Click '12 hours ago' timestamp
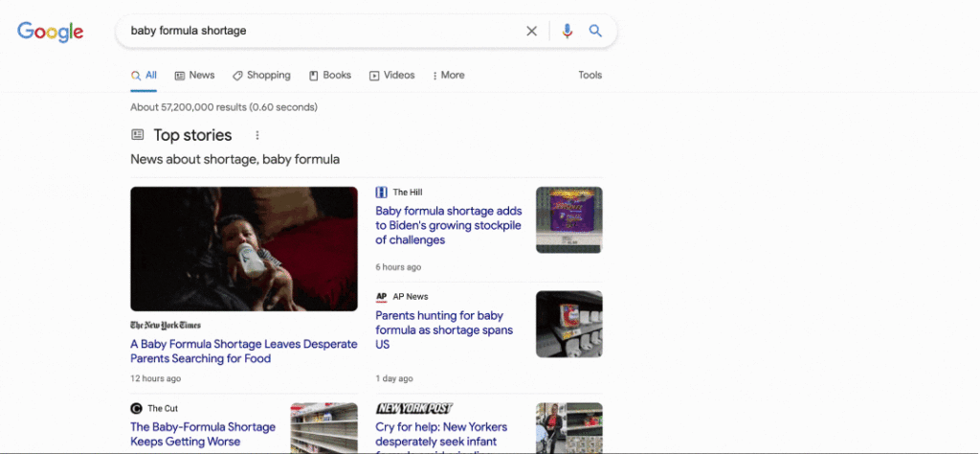The width and height of the screenshot is (980, 454). [156, 378]
